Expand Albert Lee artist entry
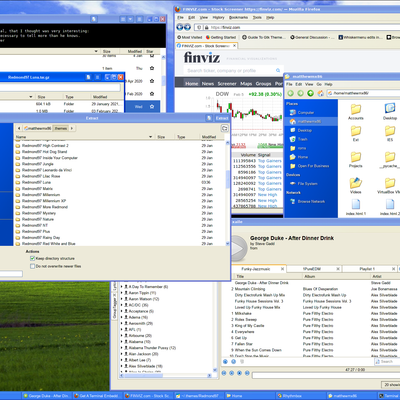Image resolution: width=400 pixels, height=400 pixels. coord(122,360)
